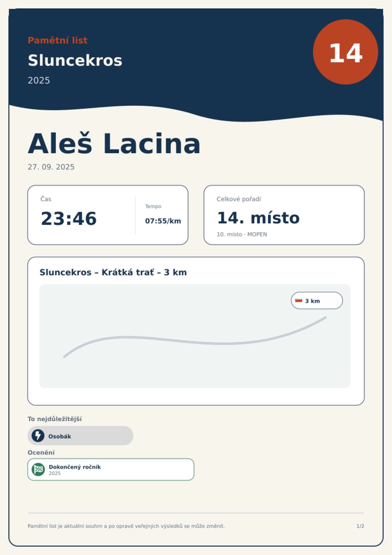The height and width of the screenshot is (555, 392).
Task: Click the red circle with number 14
Action: 345,52
